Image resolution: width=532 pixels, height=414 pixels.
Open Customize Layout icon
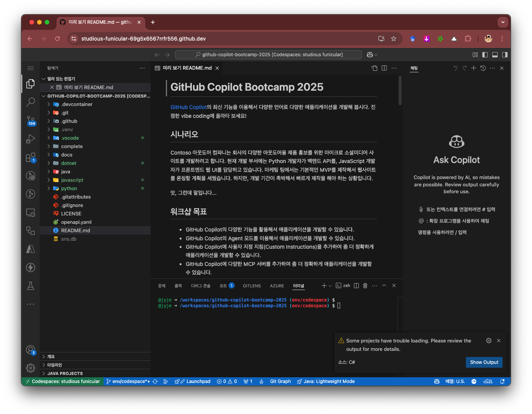coord(475,55)
